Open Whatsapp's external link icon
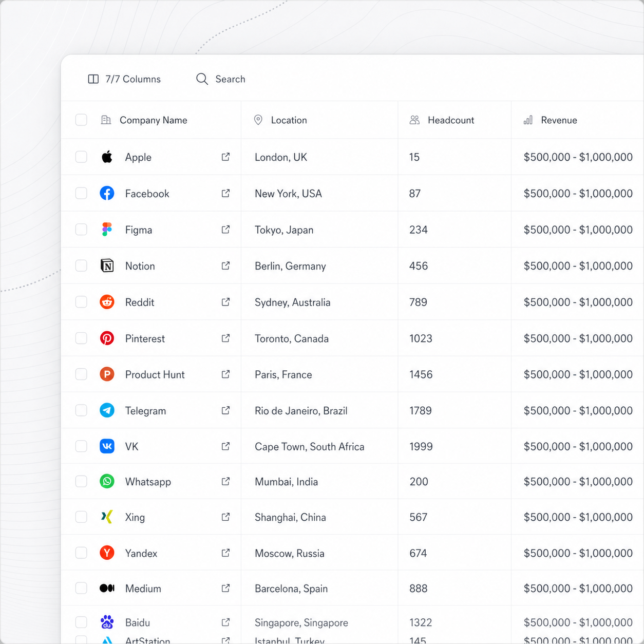The width and height of the screenshot is (644, 644). [225, 482]
